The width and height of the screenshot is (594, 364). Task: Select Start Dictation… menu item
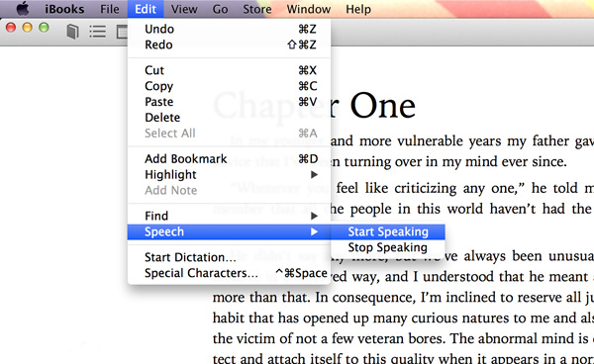230,257
